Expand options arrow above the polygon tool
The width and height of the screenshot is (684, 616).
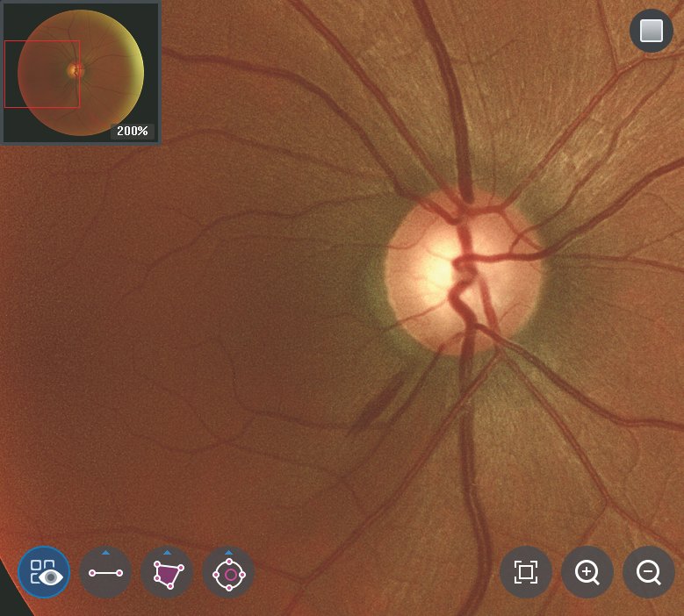(x=167, y=553)
